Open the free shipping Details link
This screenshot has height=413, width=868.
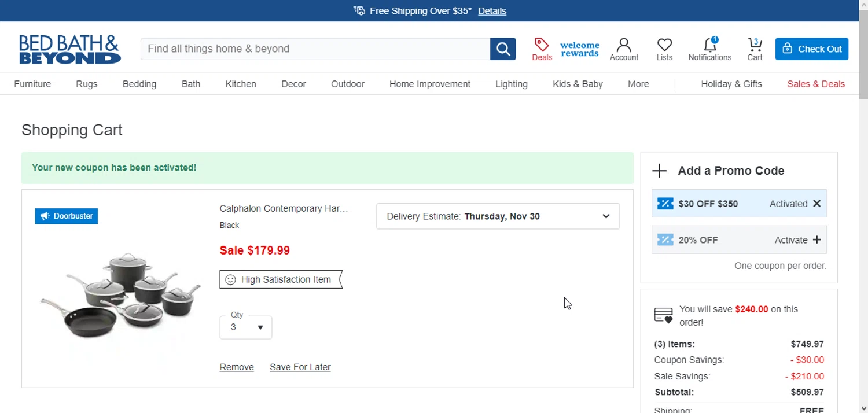click(492, 11)
